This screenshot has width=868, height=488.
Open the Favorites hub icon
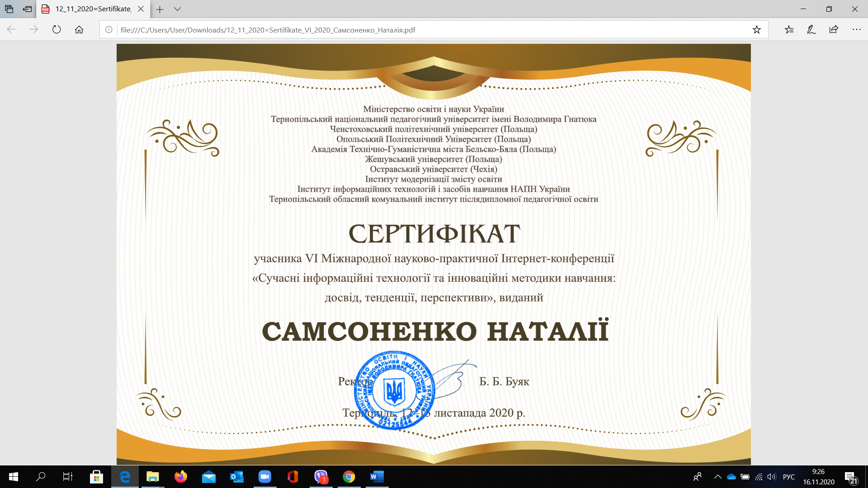[789, 30]
